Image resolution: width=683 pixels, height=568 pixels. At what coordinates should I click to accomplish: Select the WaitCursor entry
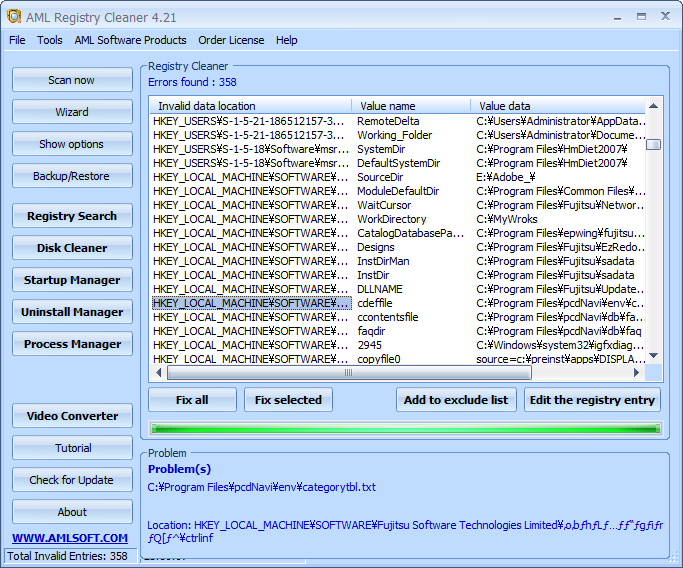click(x=398, y=205)
